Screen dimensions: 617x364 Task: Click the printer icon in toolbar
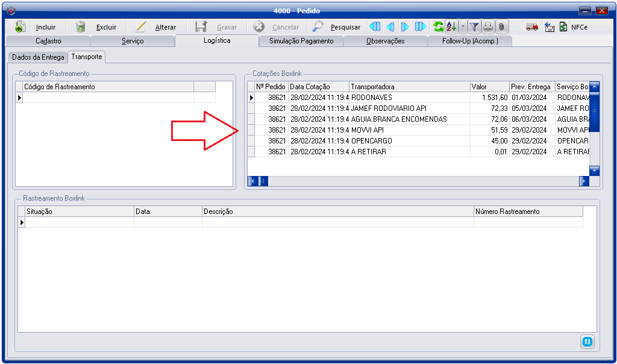coord(488,27)
